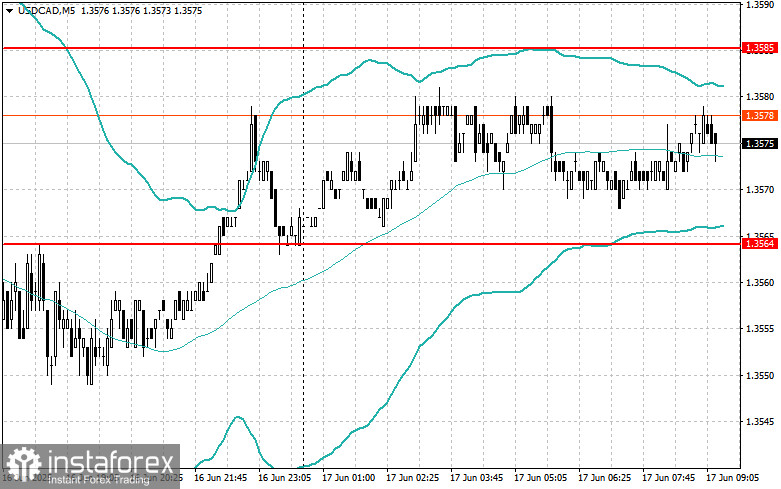Select the 17 Jun 07:45 time label
The image size is (781, 489).
pos(668,478)
